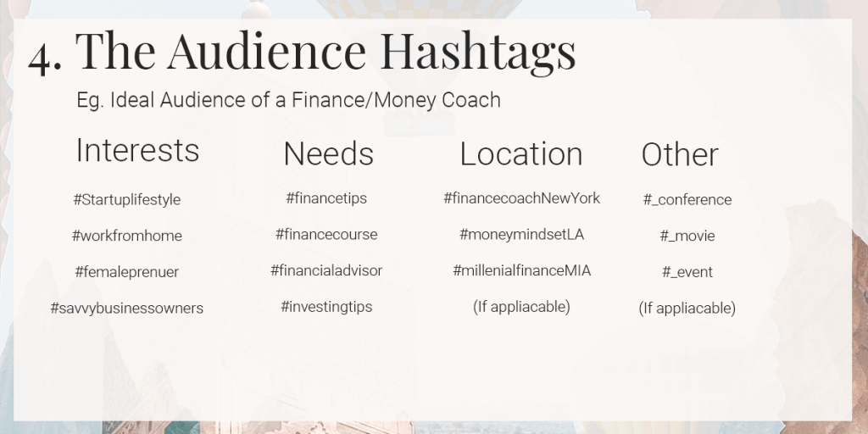This screenshot has height=434, width=868.
Task: Click the #moneymindsetLA hashtag
Action: pos(521,234)
